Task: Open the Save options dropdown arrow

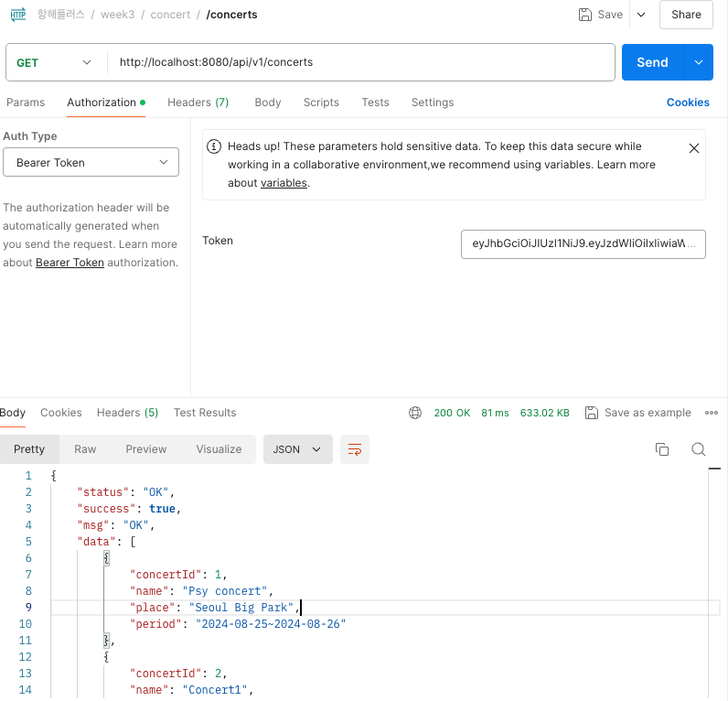Action: click(x=641, y=15)
